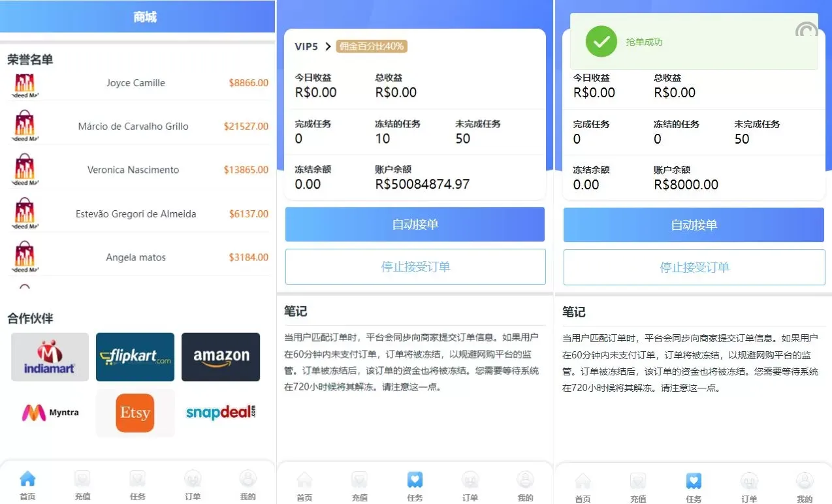Screen dimensions: 832x504
Task: Click Márcio de Carvalho Grillo's avatar logo
Action: pyautogui.click(x=24, y=127)
